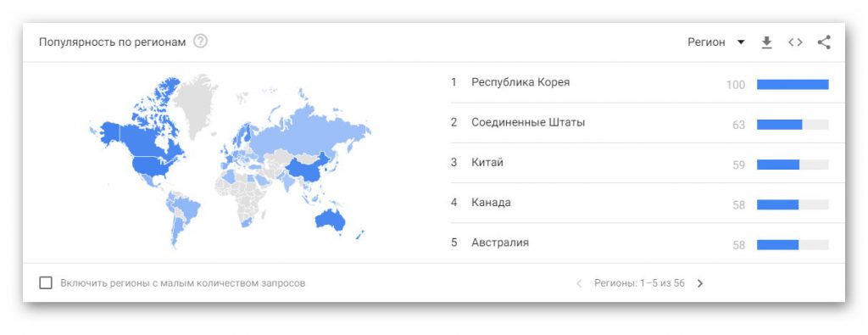Click the United States on the map

coord(157,165)
